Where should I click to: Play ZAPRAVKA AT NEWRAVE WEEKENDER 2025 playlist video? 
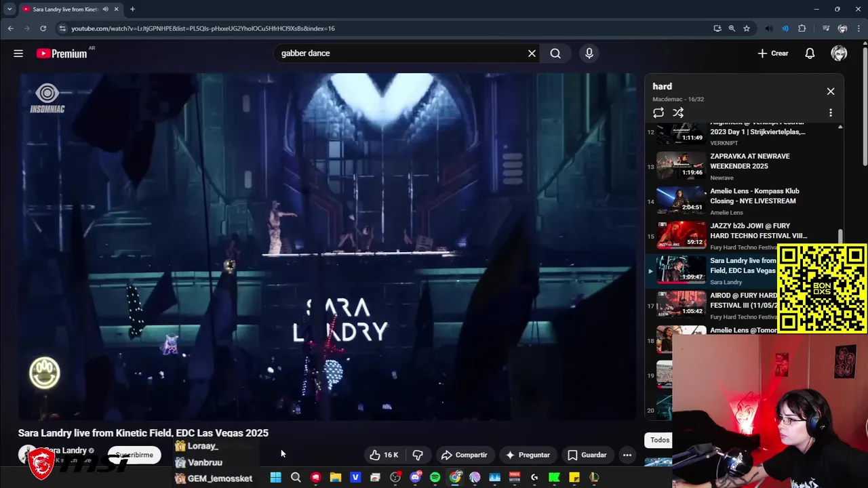(x=743, y=166)
